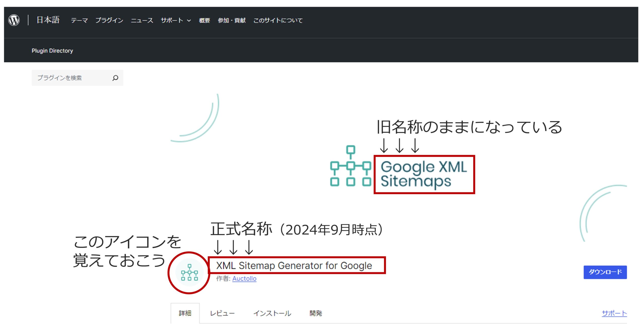Click the XML Sitemap Generator for Google title
Screen dimensions: 644x336
tap(294, 266)
